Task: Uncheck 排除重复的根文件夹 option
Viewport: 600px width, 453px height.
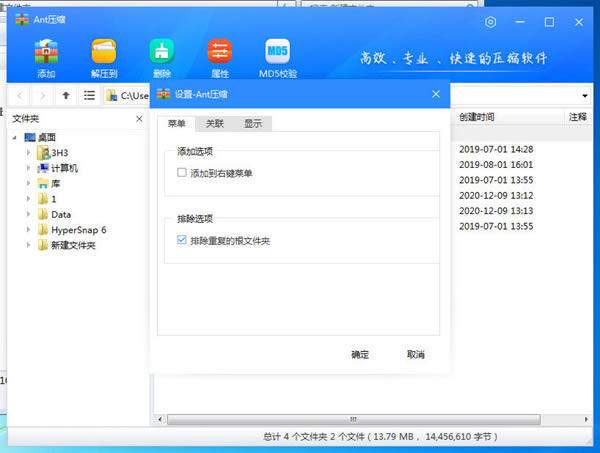Action: point(181,240)
